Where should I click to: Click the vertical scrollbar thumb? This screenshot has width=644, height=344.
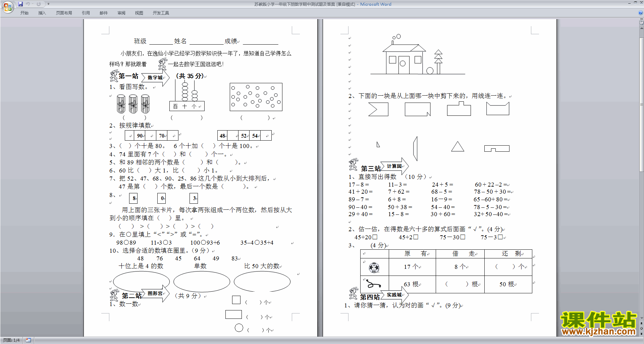[x=642, y=104]
